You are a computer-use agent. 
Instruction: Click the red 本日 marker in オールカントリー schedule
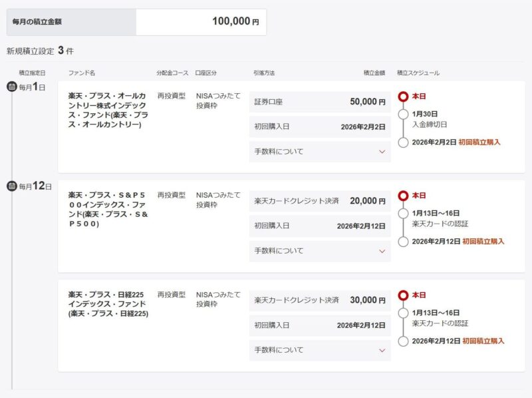click(x=403, y=97)
